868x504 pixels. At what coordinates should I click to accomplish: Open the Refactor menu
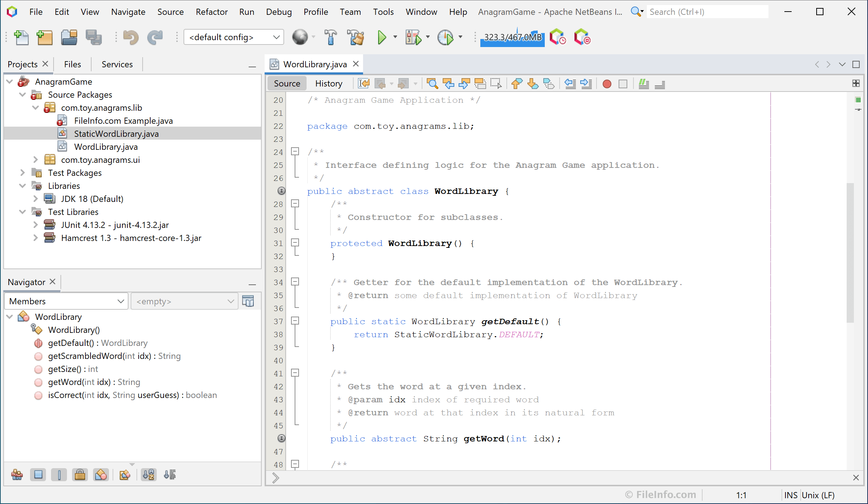coord(211,12)
